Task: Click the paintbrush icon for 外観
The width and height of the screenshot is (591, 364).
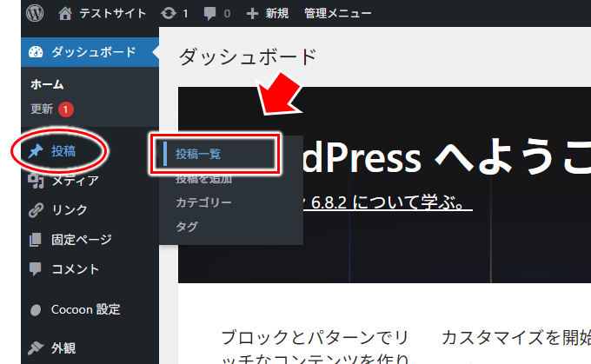Action: coord(36,347)
